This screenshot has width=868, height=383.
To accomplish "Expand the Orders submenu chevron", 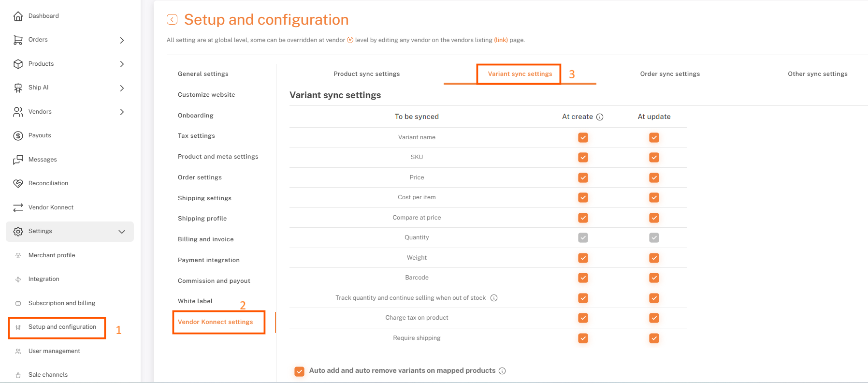I will click(122, 40).
